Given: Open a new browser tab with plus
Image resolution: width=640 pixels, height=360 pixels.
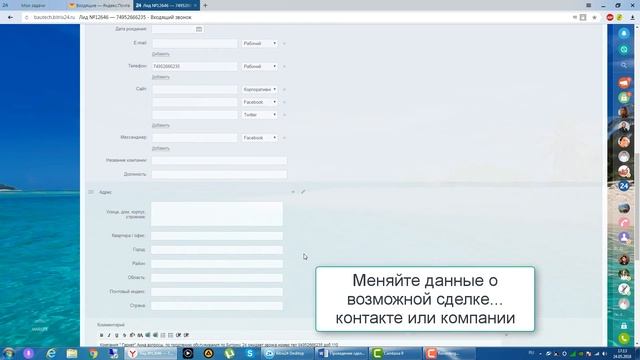Looking at the screenshot, I should (x=205, y=5).
